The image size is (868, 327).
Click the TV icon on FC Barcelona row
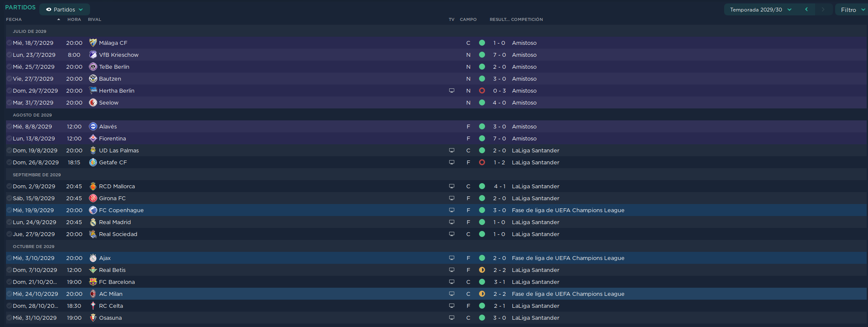click(x=451, y=282)
